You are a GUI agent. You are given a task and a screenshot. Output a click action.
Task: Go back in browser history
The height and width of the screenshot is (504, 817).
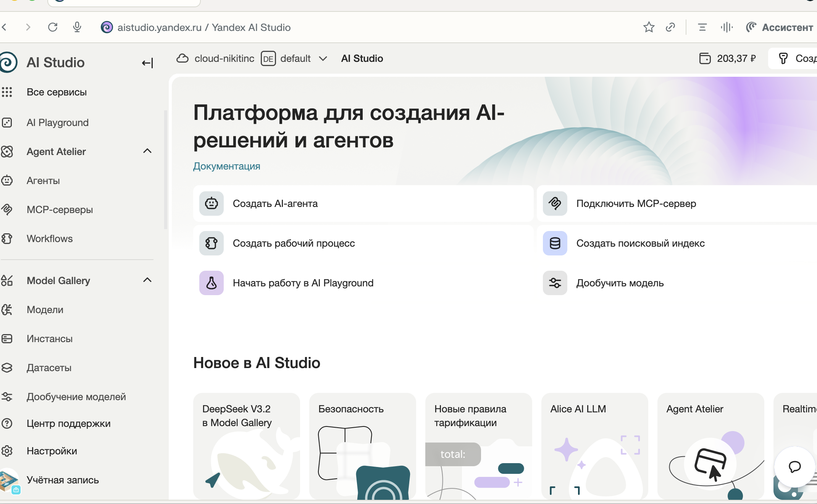click(4, 27)
